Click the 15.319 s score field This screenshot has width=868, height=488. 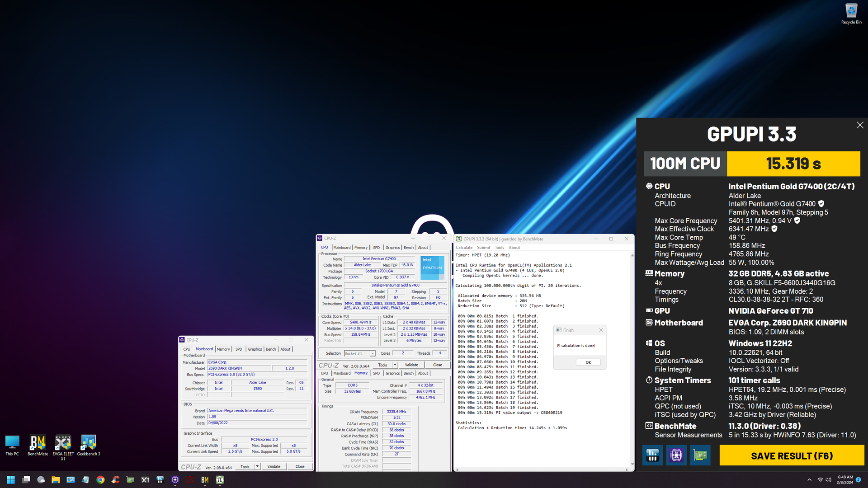[x=793, y=164]
